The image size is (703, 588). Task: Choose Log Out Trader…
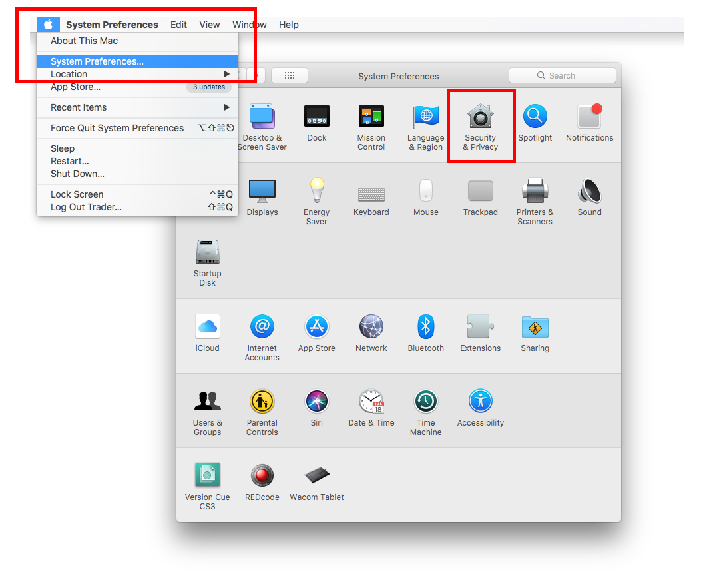[x=137, y=206]
